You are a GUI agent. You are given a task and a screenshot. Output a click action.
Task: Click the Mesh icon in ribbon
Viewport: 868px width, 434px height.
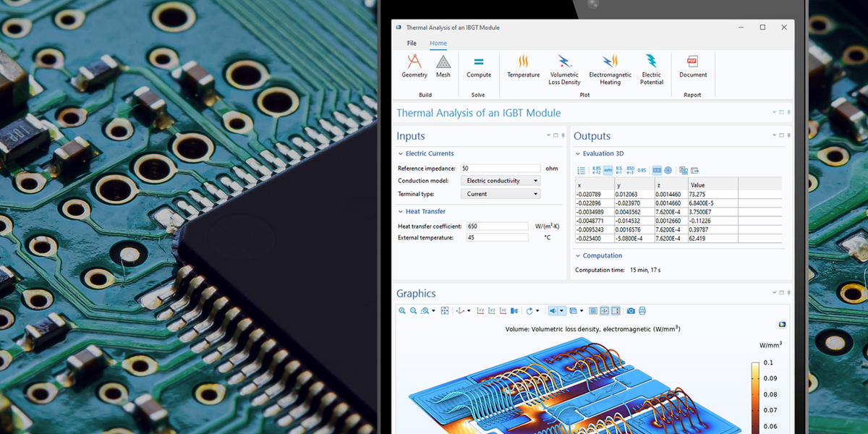tap(443, 65)
